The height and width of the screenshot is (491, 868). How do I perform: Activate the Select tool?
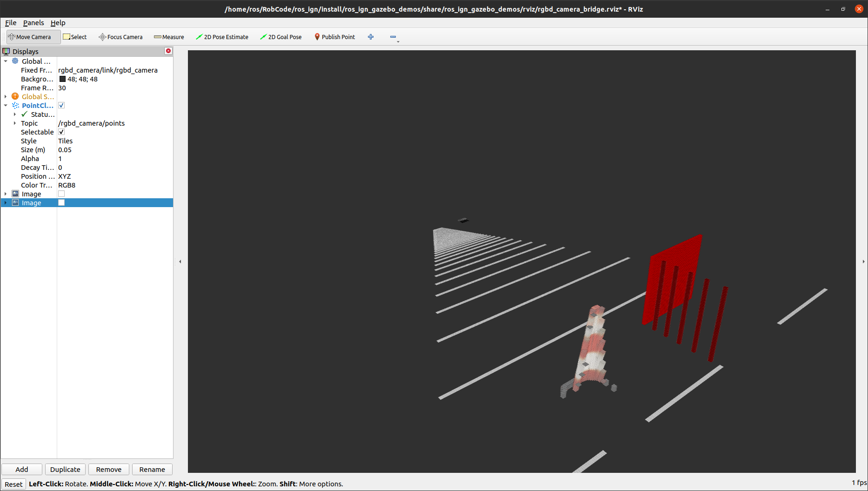click(x=74, y=37)
